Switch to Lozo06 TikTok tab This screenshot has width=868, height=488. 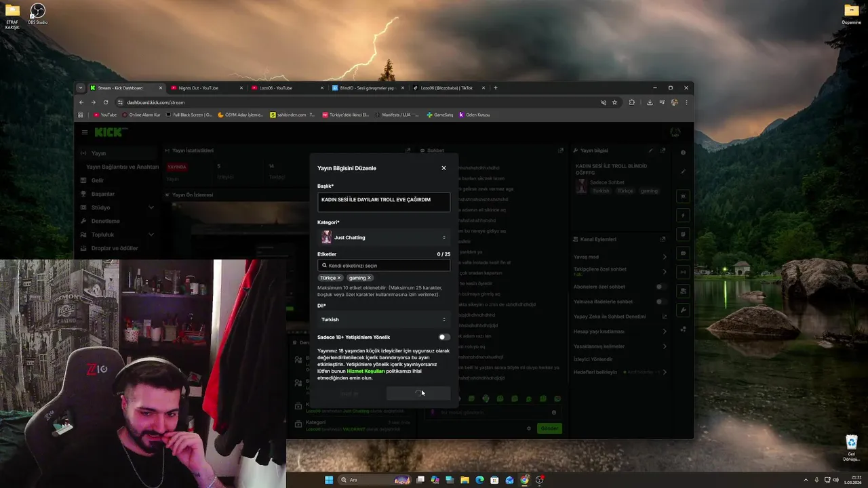[x=448, y=88]
